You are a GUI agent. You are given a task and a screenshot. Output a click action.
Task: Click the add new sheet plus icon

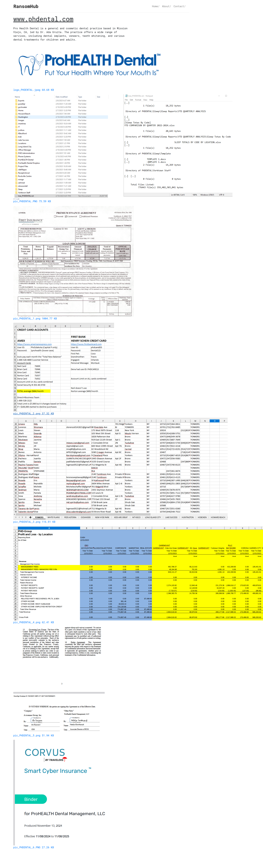pos(30,517)
